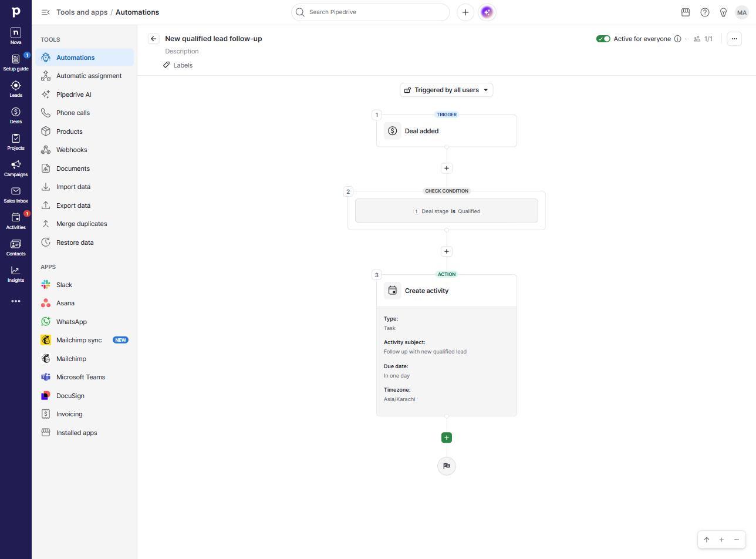
Task: Open the Setup guide icon
Action: (16, 62)
